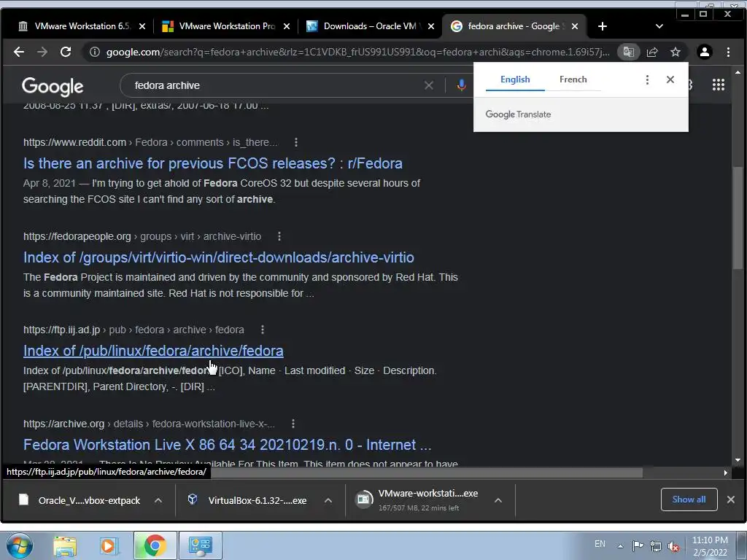Open more options for ftp.iij.ad.jp result

[x=263, y=330]
